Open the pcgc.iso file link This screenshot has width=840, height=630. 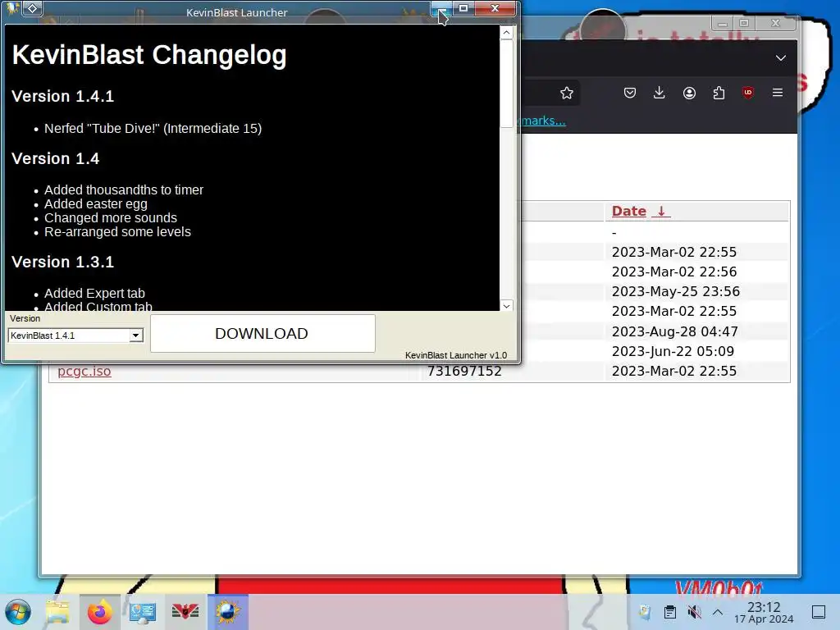click(x=84, y=371)
